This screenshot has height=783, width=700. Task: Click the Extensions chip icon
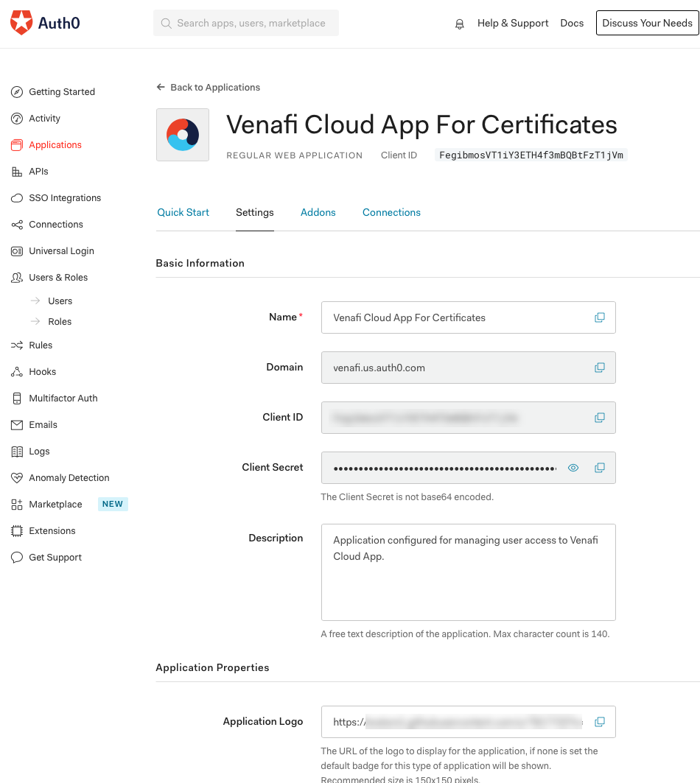click(x=17, y=531)
